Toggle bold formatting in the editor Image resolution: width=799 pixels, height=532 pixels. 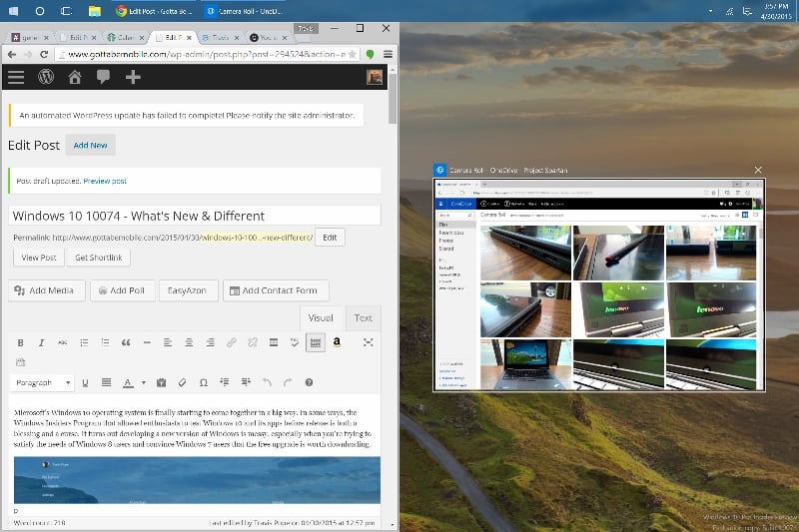(x=20, y=342)
